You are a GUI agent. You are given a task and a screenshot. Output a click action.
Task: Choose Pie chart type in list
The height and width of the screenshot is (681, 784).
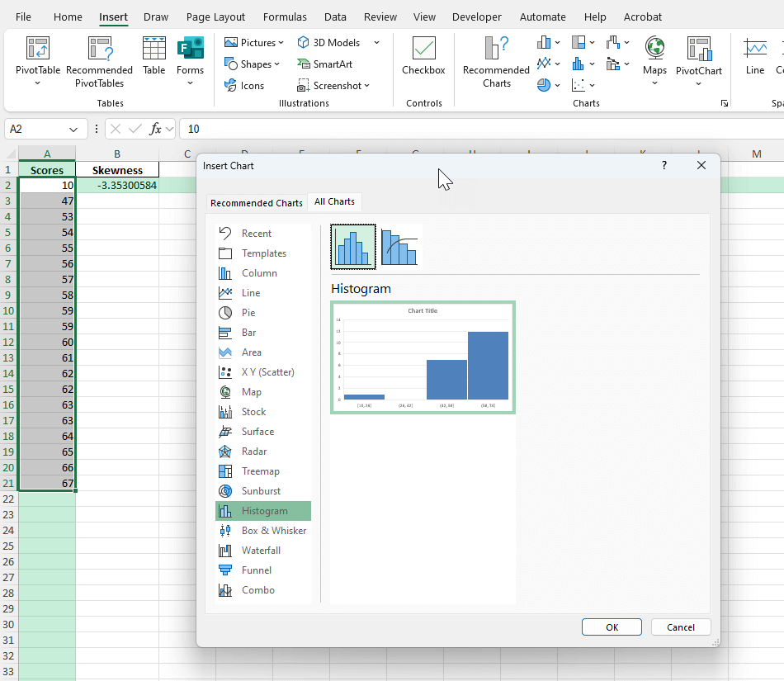pos(263,313)
